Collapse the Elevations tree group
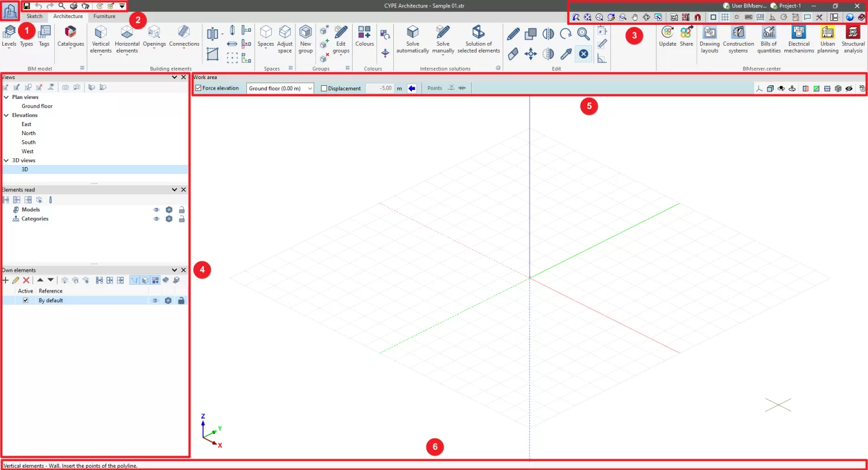This screenshot has width=868, height=470. pyautogui.click(x=6, y=115)
